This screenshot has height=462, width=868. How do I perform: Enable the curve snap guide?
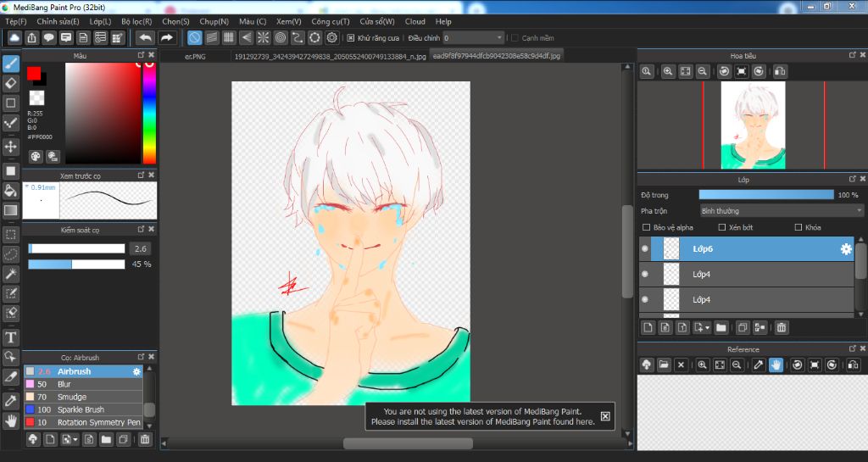pos(298,37)
